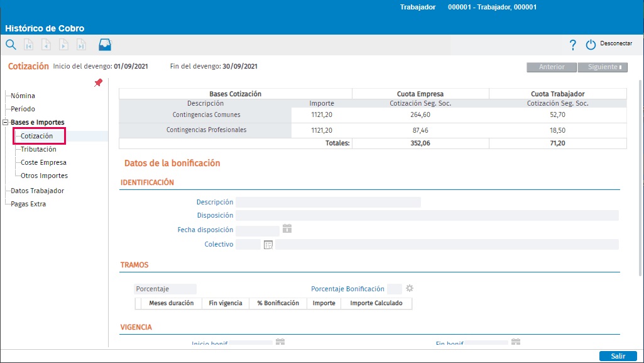Click the Anterior button
The height and width of the screenshot is (363, 644).
tap(552, 67)
